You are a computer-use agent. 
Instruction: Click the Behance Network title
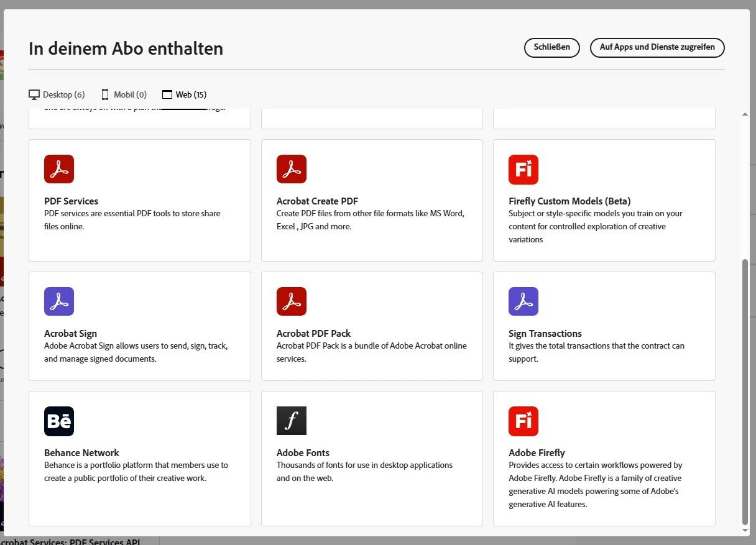tap(81, 453)
